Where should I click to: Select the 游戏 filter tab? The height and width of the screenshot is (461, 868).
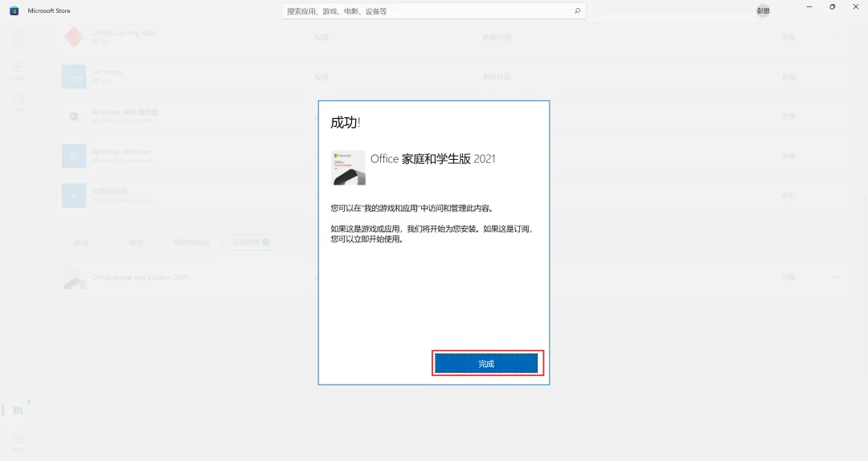pyautogui.click(x=136, y=243)
